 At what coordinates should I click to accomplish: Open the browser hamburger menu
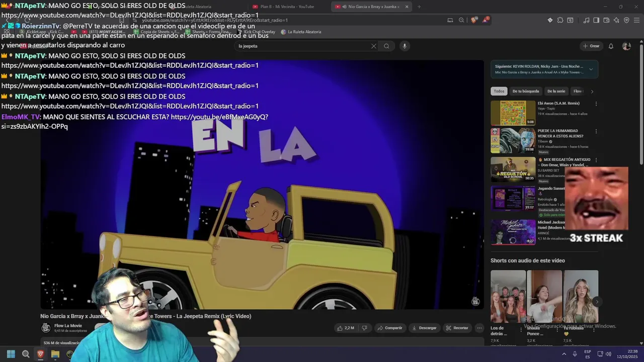click(636, 20)
